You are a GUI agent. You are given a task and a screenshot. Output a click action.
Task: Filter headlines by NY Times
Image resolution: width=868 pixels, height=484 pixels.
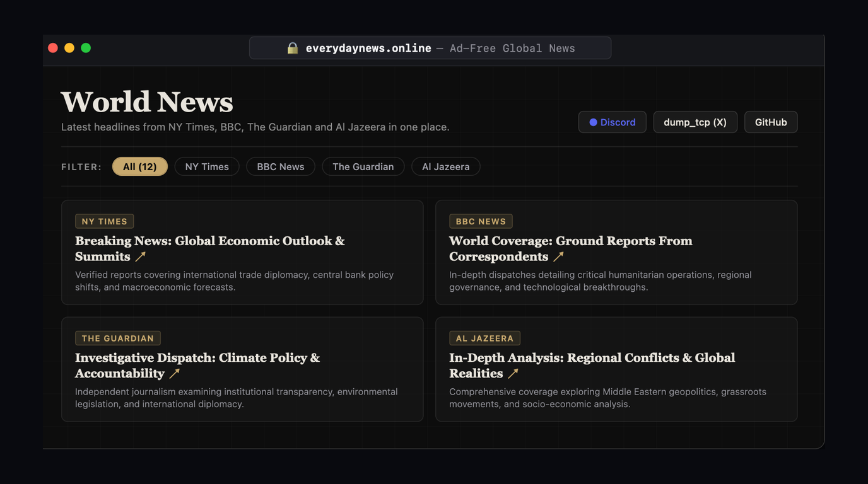[x=207, y=166]
